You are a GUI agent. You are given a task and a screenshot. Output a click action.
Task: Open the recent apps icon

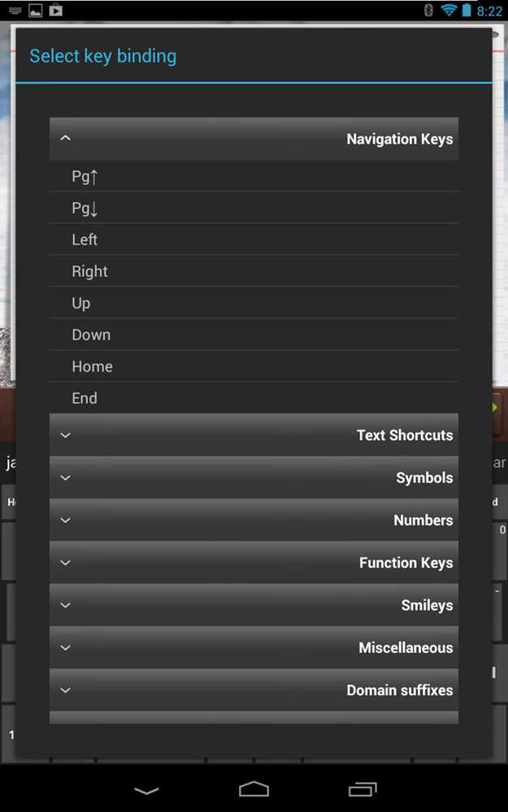point(363,789)
